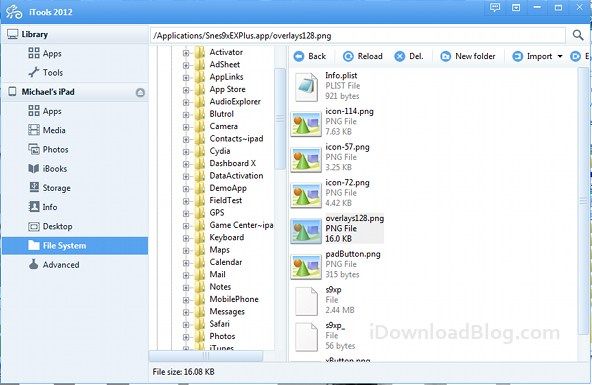Select File System in sidebar
This screenshot has height=385, width=592.
click(75, 245)
